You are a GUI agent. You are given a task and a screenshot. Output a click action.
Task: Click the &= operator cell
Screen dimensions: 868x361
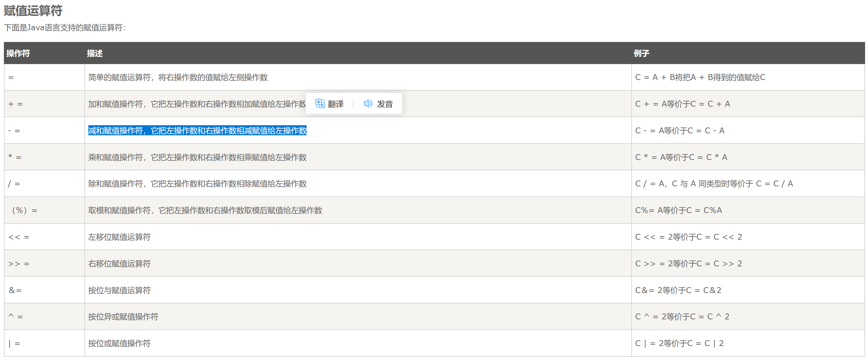[x=15, y=290]
